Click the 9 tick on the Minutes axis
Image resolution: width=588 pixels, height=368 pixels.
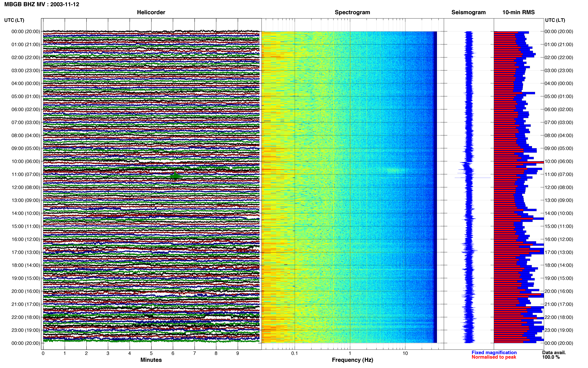pos(238,353)
